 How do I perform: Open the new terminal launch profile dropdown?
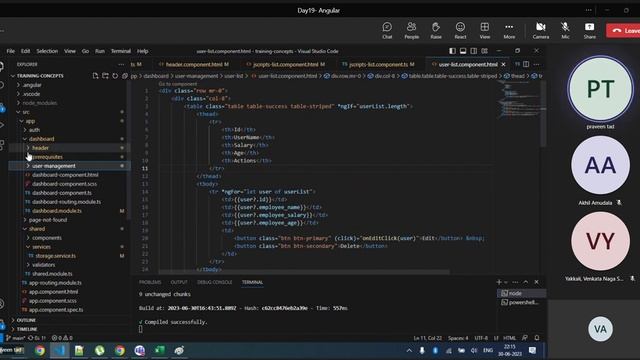pyautogui.click(x=506, y=282)
